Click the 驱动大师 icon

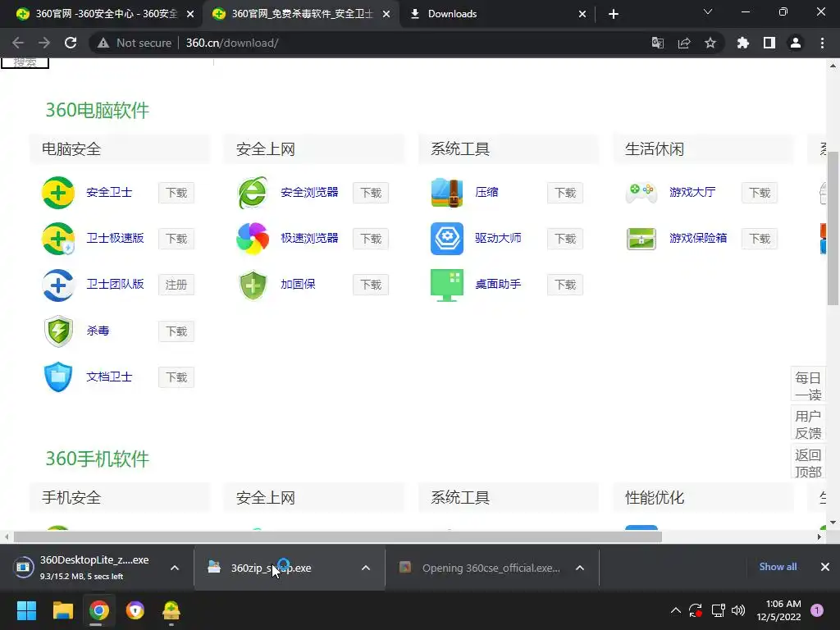(x=447, y=239)
